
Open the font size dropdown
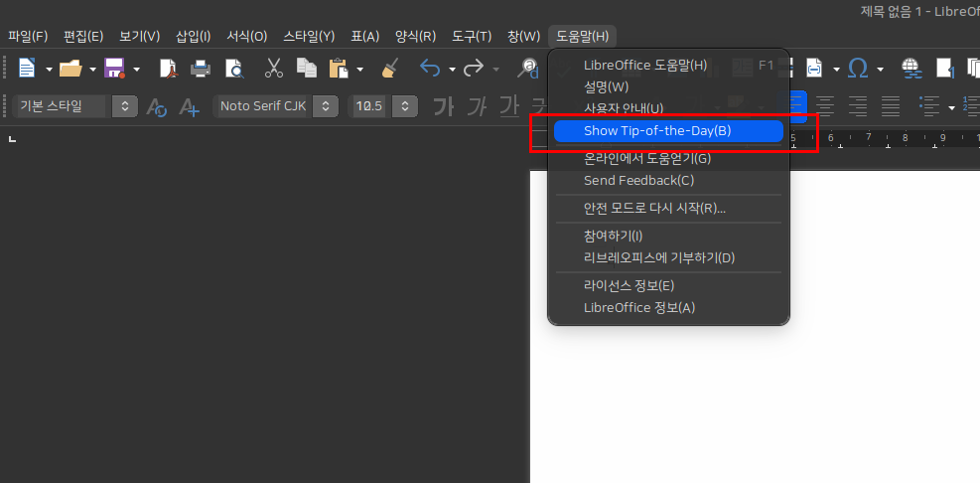[404, 106]
